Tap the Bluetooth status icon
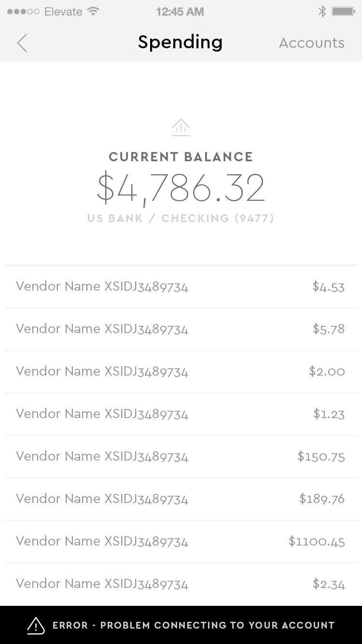Screen dimensions: 362x644 tap(322, 12)
